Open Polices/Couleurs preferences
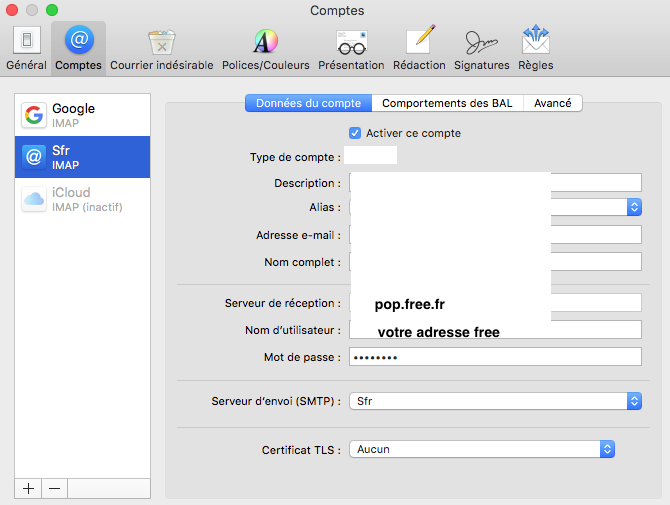This screenshot has height=505, width=670. click(265, 49)
